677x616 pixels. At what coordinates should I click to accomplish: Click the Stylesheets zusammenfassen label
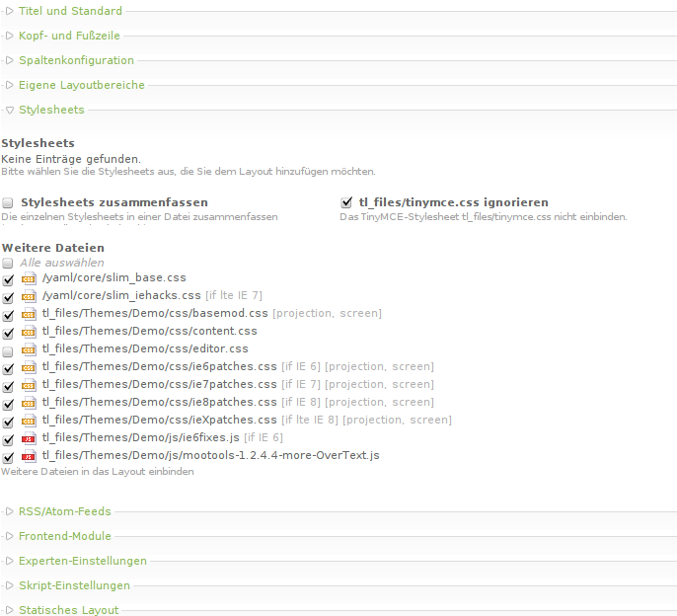click(x=114, y=202)
